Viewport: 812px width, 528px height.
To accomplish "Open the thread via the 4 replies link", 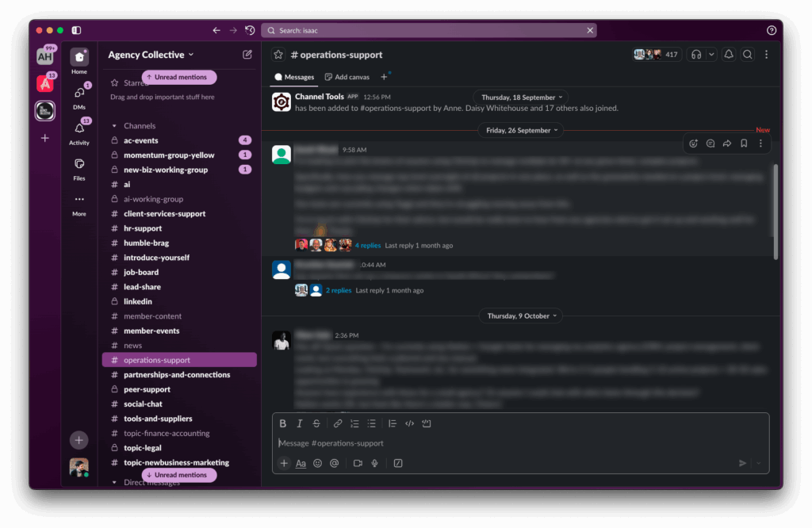I will tap(366, 245).
